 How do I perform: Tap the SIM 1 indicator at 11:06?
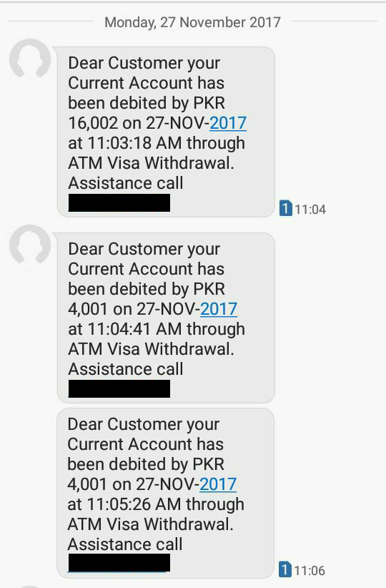[x=285, y=569]
